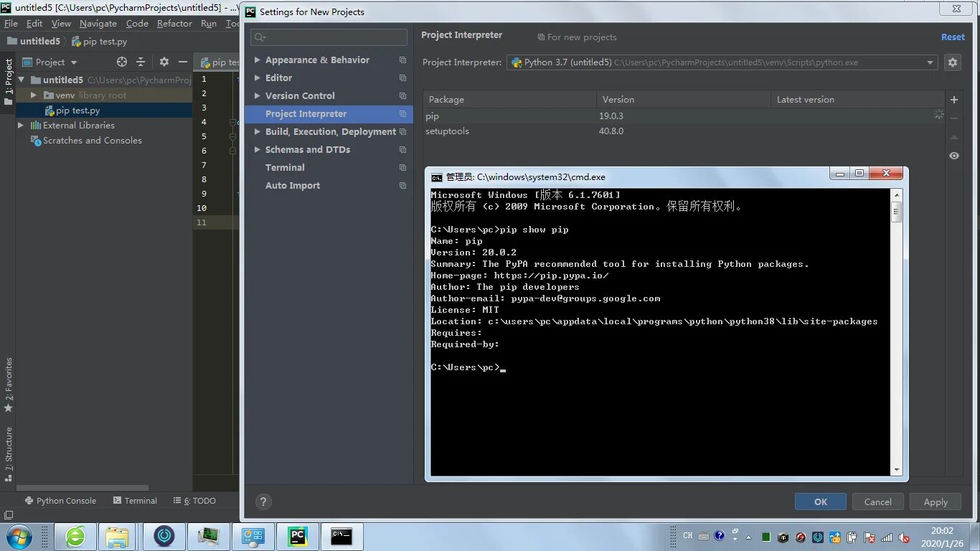Click the collapse all icon in Project panel
The image size is (980, 551).
[141, 62]
